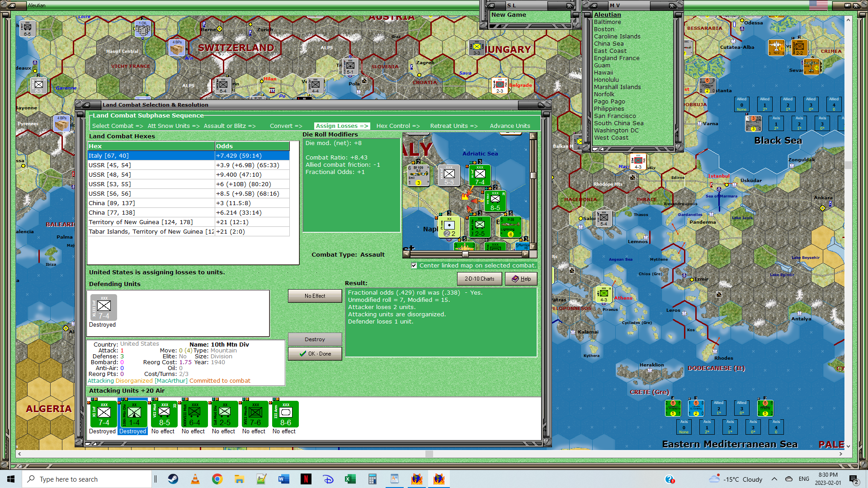Show hidden system tray icons
The height and width of the screenshot is (488, 868).
pos(774,479)
